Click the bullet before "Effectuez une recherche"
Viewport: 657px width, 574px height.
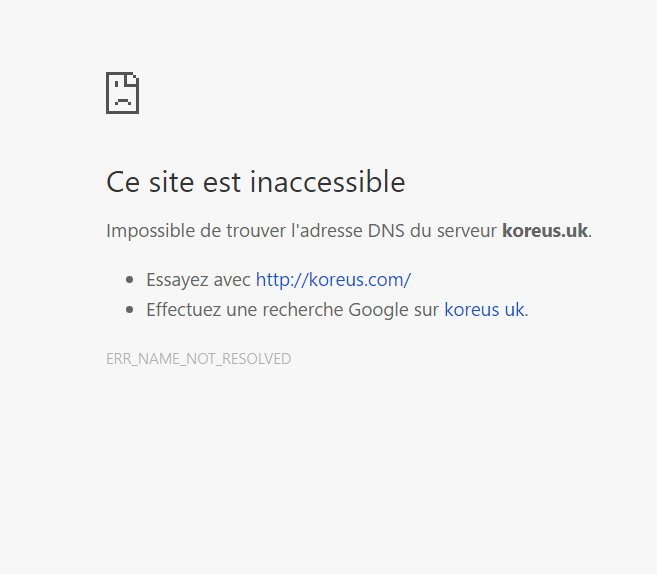pos(129,310)
